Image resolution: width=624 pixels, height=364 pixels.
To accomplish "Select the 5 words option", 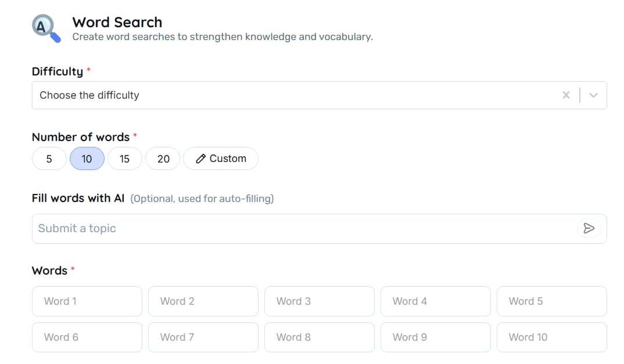I will (49, 158).
